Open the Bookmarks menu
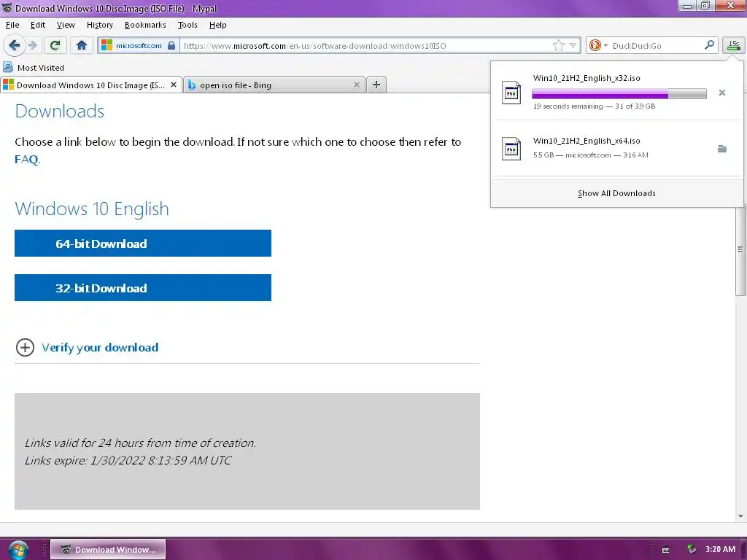 pos(145,25)
